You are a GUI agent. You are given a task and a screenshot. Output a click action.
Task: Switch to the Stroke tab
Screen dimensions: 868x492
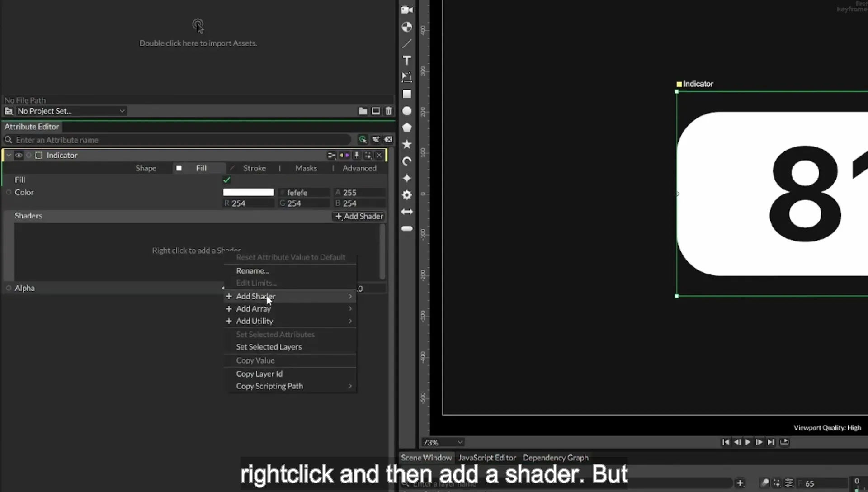(255, 168)
